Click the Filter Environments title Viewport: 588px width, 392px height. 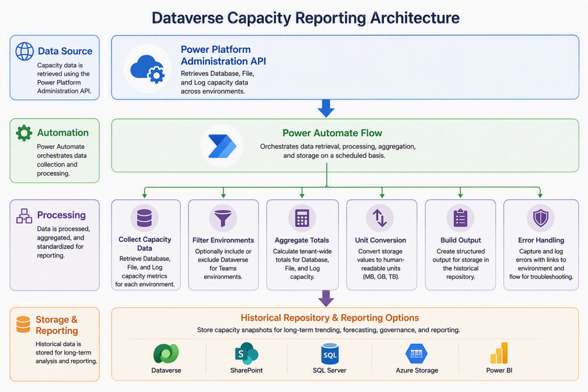223,240
